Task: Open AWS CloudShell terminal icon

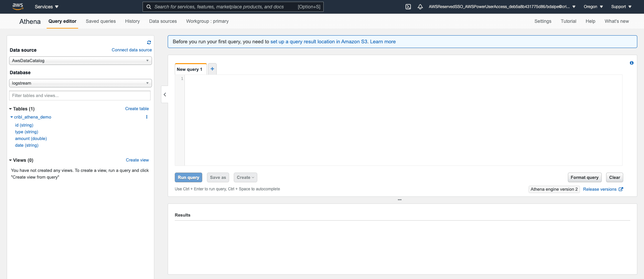Action: [x=408, y=7]
